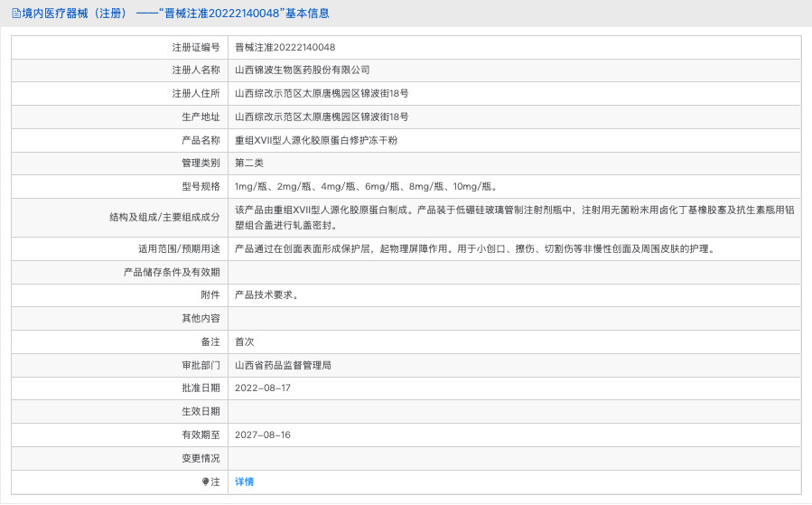Viewport: 812px width, 505px height.
Task: Click the 注册人名称 label
Action: pos(196,70)
